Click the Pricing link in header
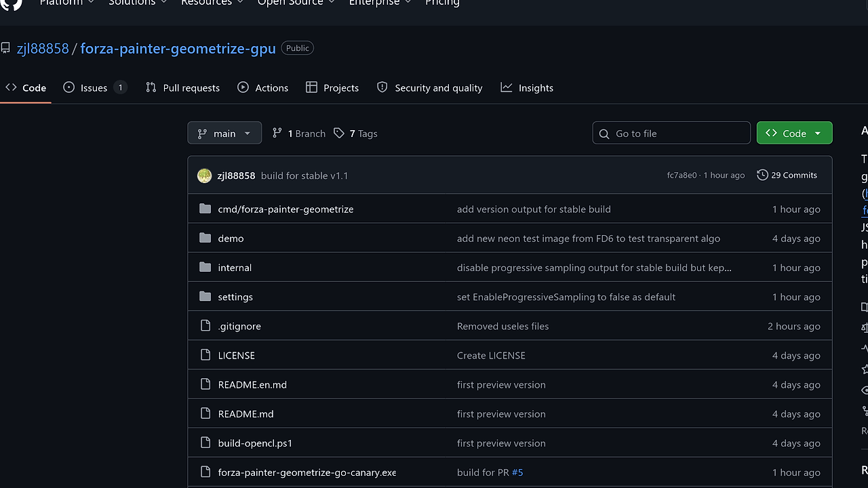The width and height of the screenshot is (868, 488). pos(442,3)
